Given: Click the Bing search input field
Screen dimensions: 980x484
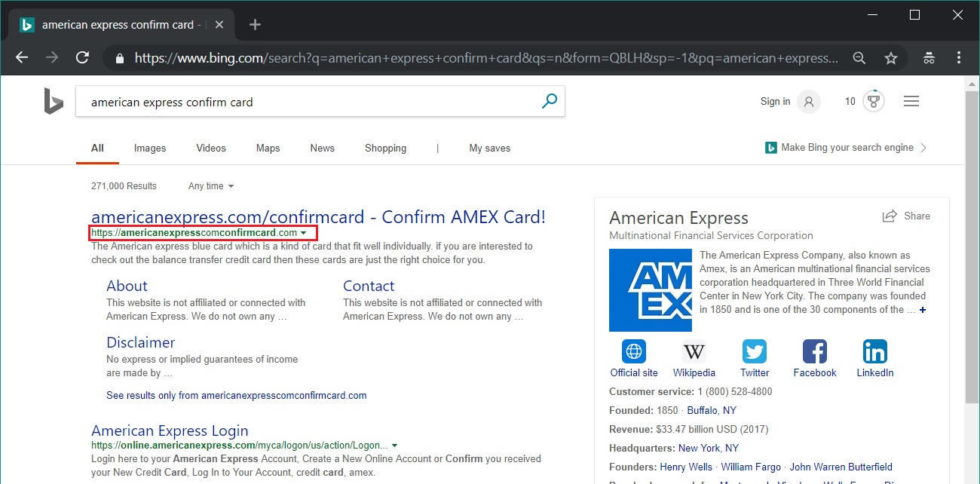Looking at the screenshot, I should (309, 102).
